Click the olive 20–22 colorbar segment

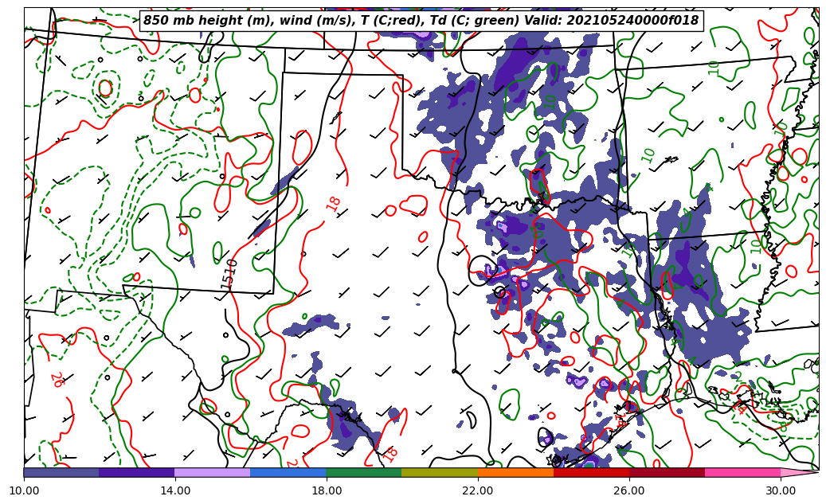point(440,472)
